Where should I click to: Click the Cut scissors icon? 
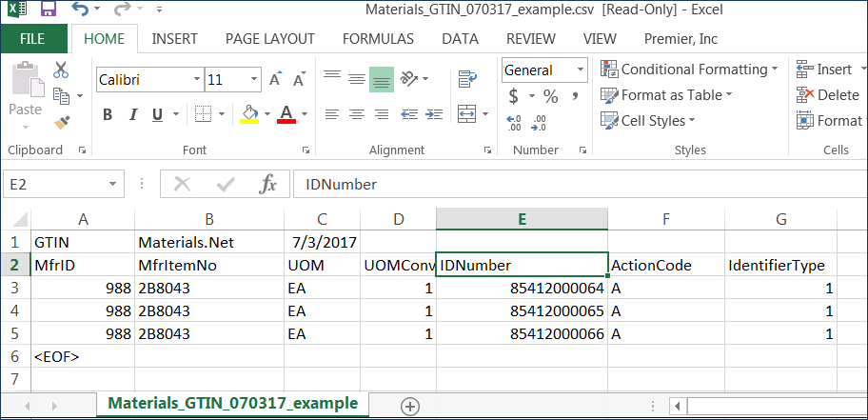pyautogui.click(x=62, y=70)
